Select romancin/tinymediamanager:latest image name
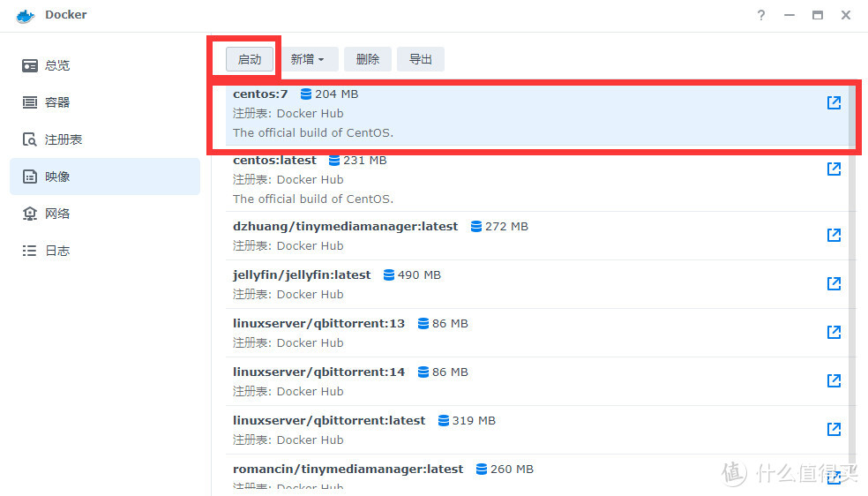868x496 pixels. [x=348, y=470]
